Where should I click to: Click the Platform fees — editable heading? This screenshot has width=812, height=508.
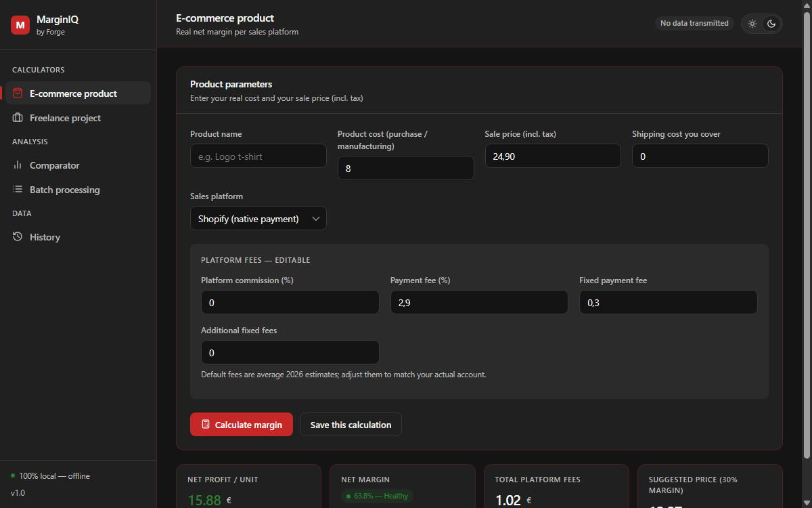tap(256, 260)
